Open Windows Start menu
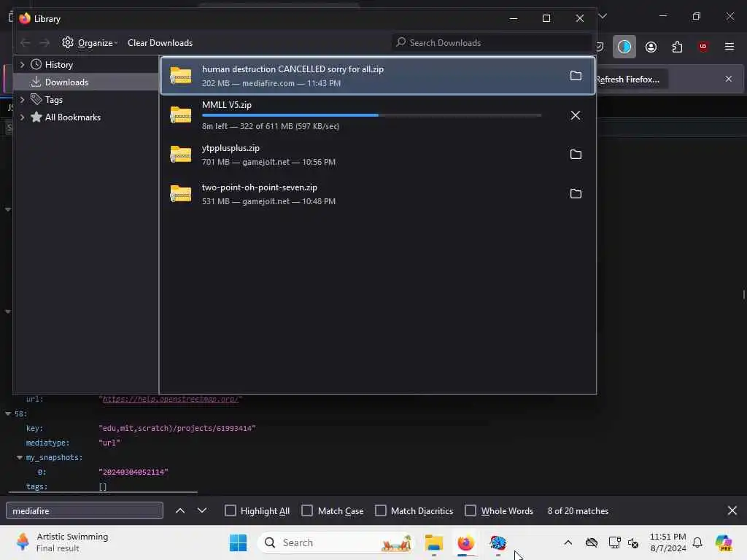Viewport: 747px width, 560px height. click(x=239, y=542)
